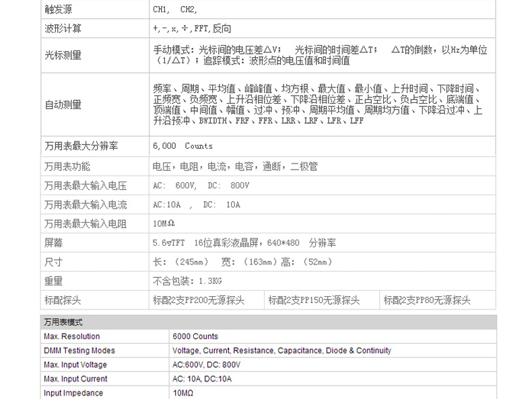Click the 标配2支PP150无源探头 cell
The height and width of the screenshot is (399, 532).
pos(314,301)
